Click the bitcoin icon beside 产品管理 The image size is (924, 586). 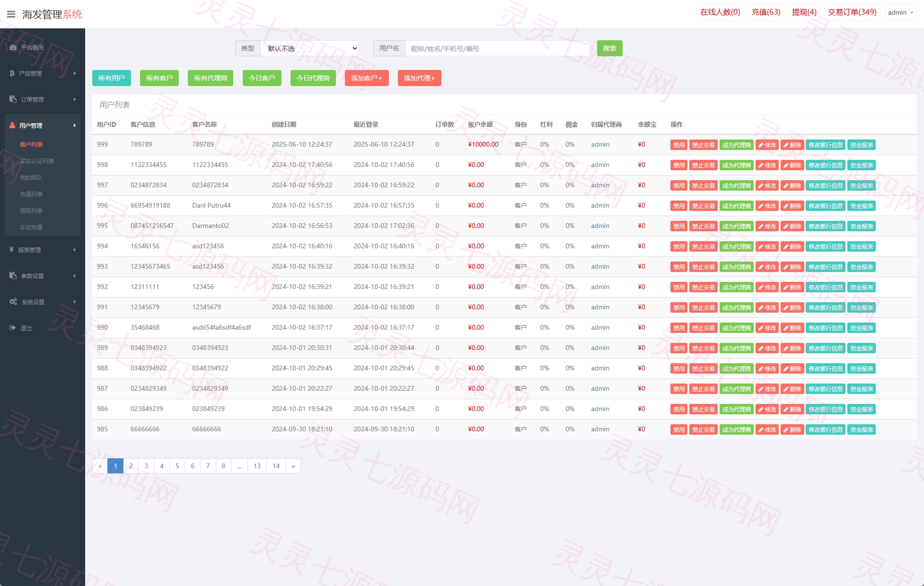(x=12, y=73)
